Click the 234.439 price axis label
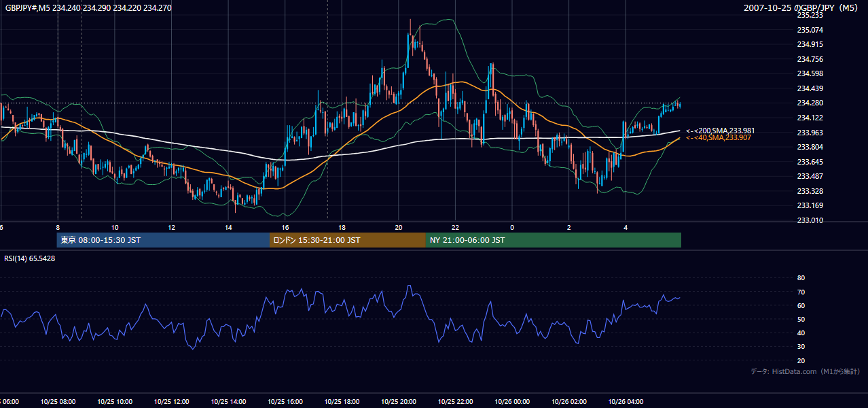The width and height of the screenshot is (868, 408). 810,88
